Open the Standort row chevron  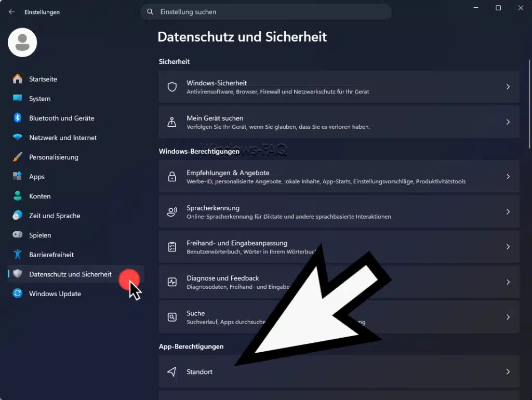(x=508, y=372)
